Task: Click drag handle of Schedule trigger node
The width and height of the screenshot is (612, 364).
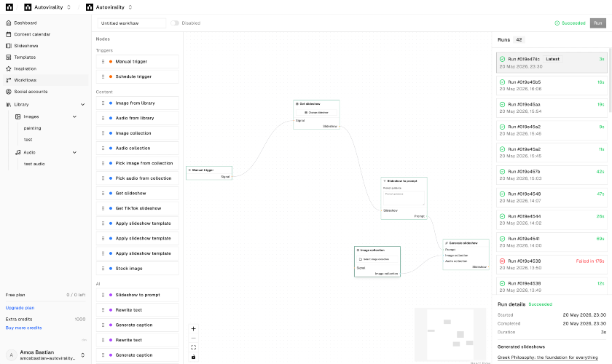Action: pyautogui.click(x=103, y=76)
